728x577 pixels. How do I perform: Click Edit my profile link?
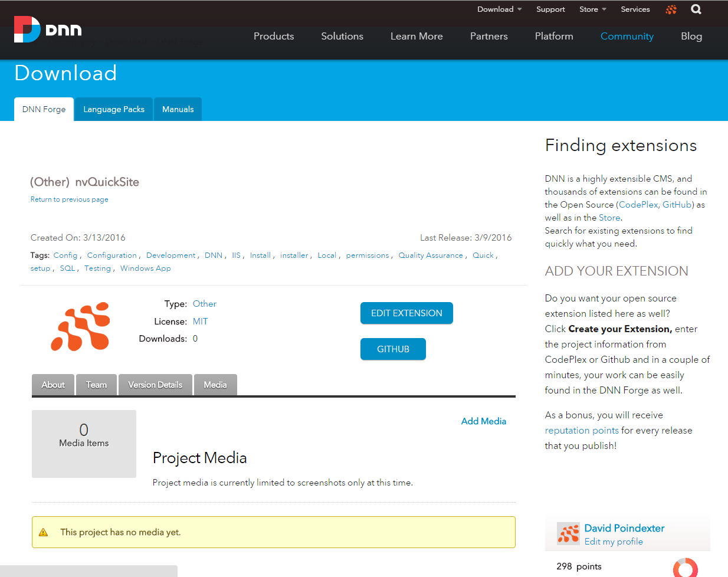[614, 542]
